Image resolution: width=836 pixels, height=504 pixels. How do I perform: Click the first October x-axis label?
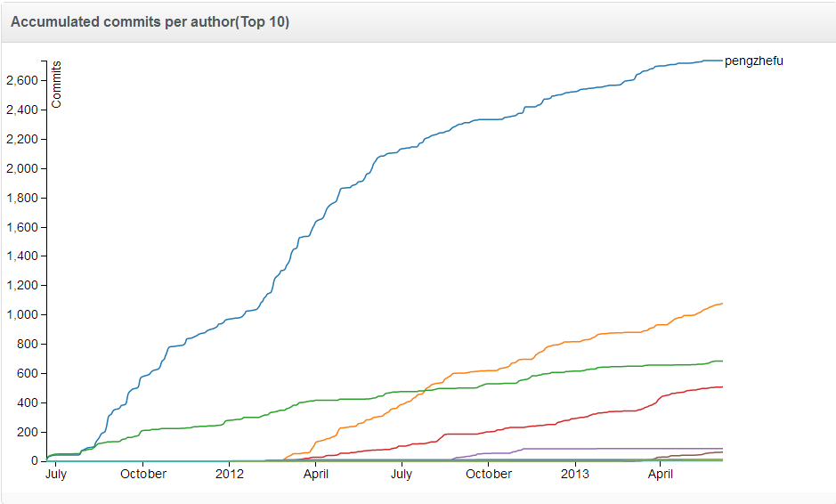coord(143,475)
